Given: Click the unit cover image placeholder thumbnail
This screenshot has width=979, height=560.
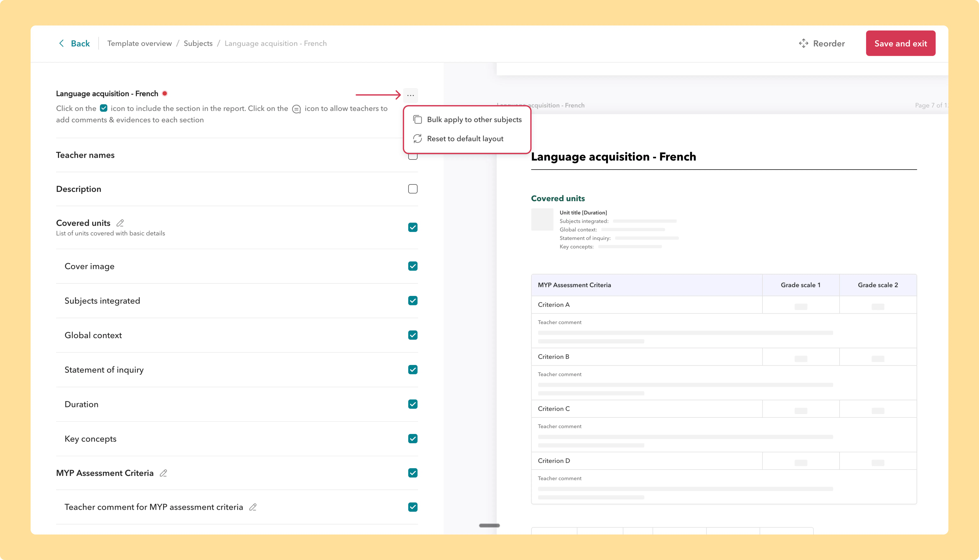Looking at the screenshot, I should pos(542,220).
